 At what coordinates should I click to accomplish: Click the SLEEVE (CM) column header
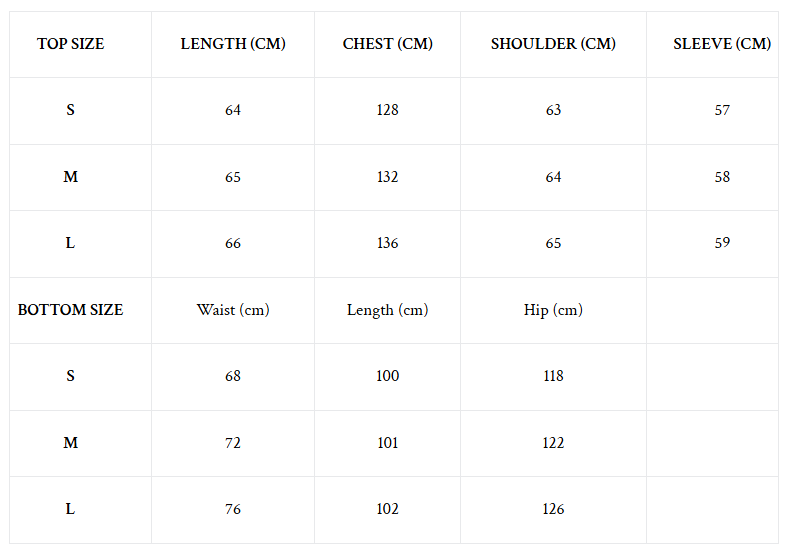(x=722, y=44)
